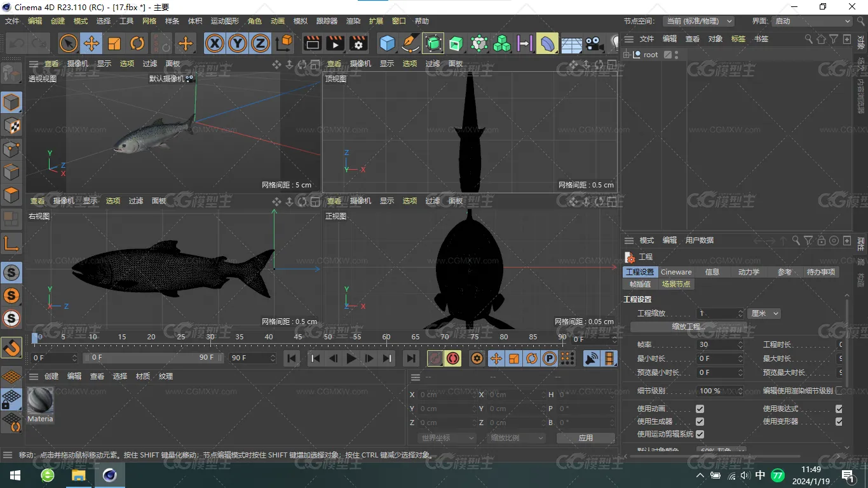
Task: Play the animation forward
Action: tap(351, 358)
